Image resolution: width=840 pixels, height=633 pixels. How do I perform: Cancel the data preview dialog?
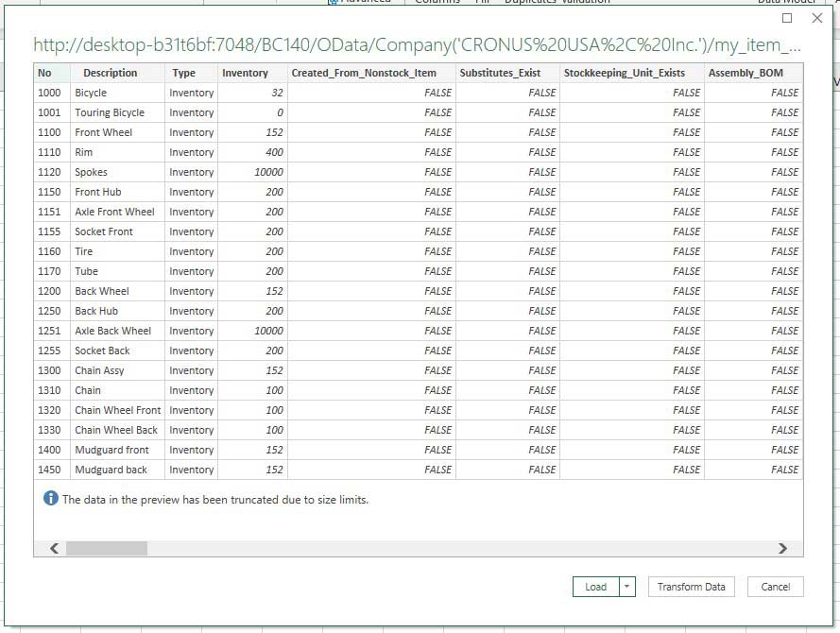(x=775, y=587)
